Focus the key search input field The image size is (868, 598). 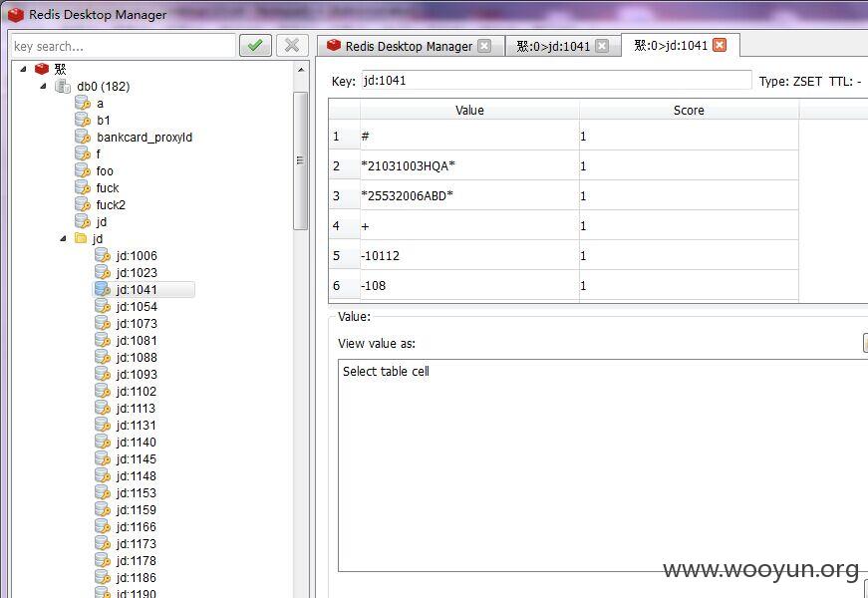[124, 46]
